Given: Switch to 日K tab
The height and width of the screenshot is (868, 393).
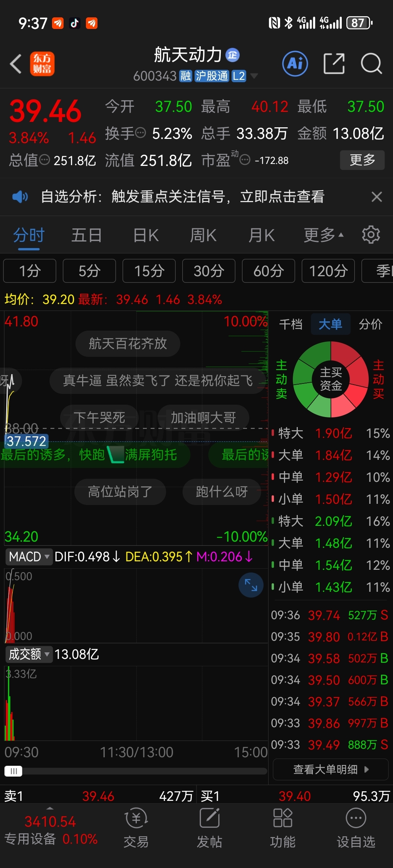Looking at the screenshot, I should [146, 235].
